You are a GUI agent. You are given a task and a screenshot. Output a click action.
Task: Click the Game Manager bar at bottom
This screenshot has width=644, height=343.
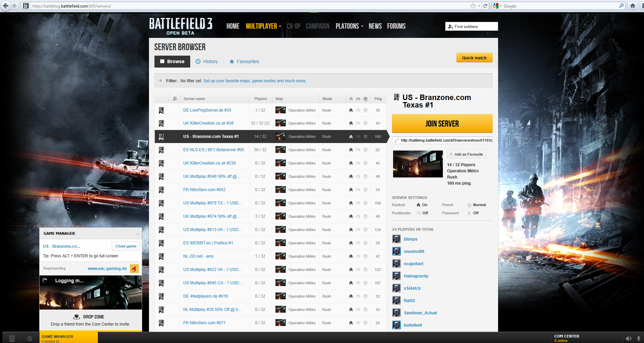(69, 338)
